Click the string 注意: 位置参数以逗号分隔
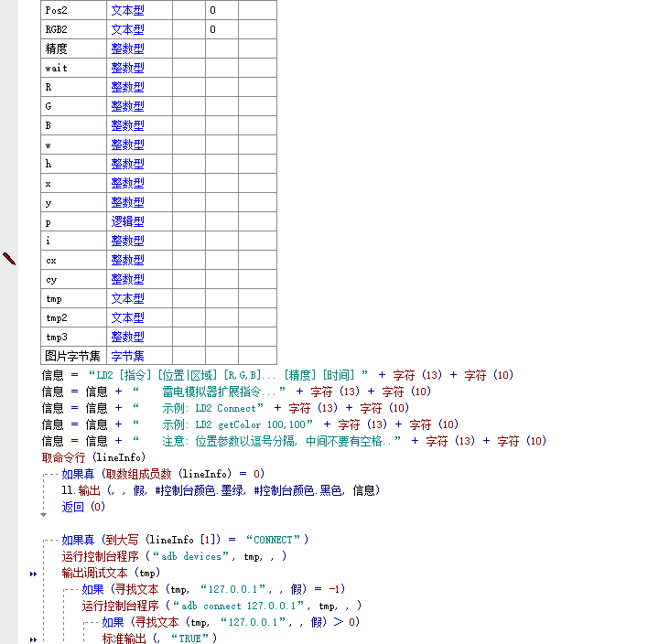This screenshot has height=644, width=648. (x=229, y=441)
